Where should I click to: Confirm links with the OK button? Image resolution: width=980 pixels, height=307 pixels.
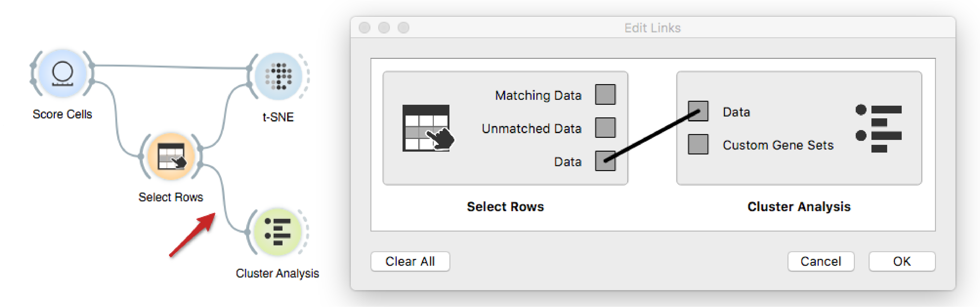tap(902, 261)
